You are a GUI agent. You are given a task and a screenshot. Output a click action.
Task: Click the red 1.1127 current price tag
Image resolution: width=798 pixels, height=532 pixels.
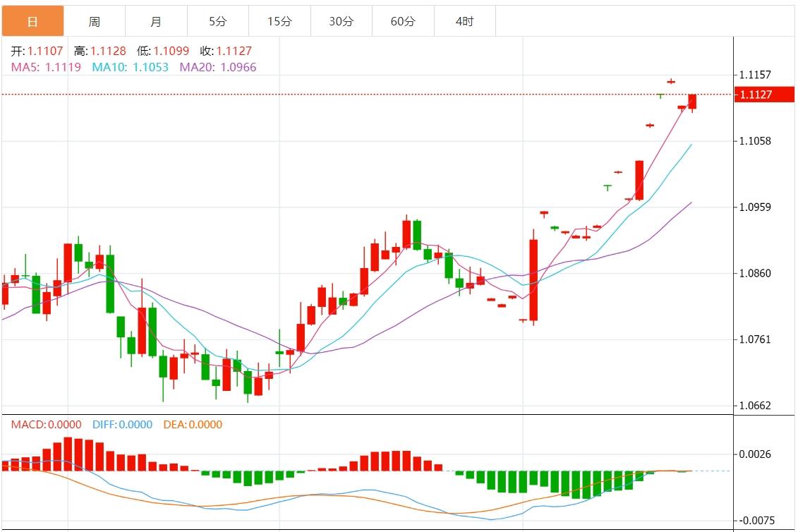pos(763,95)
